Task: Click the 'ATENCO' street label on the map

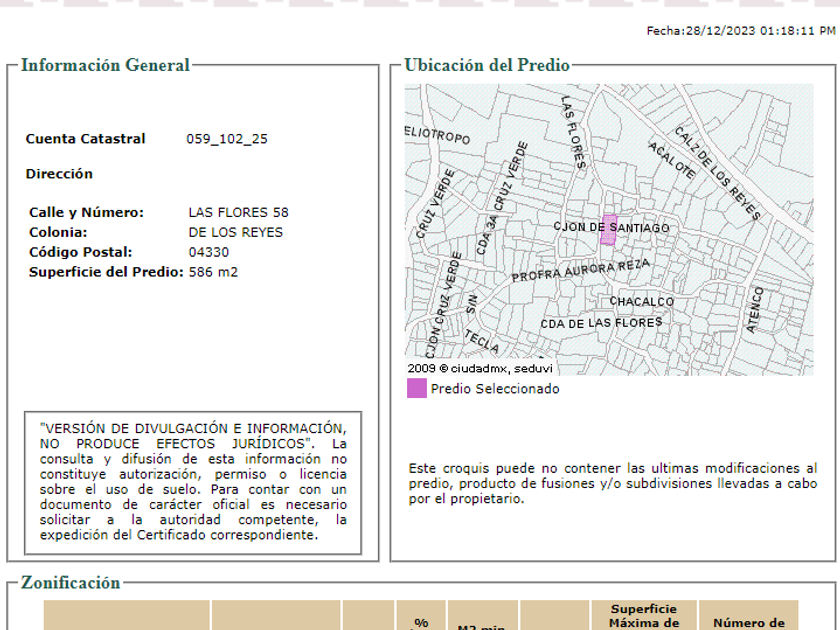Action: coord(755,310)
